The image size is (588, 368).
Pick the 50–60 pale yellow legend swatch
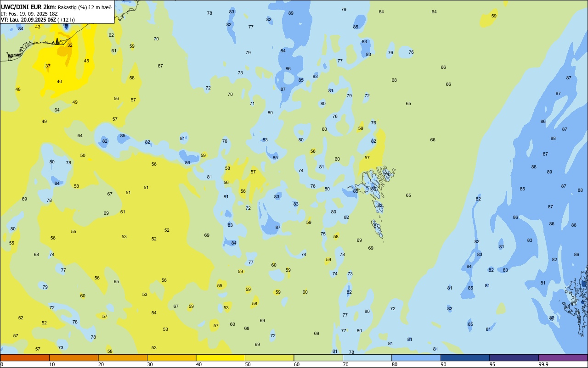269,357
